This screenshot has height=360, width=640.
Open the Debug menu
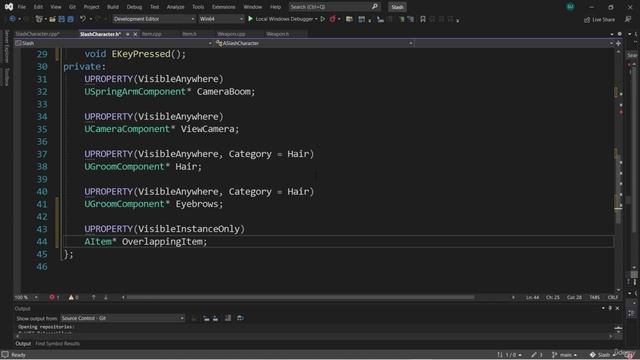134,7
